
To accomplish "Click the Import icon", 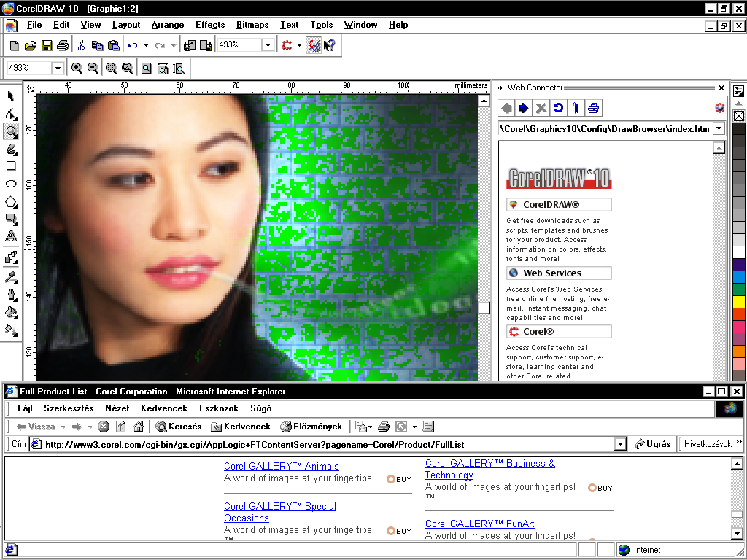I will pyautogui.click(x=190, y=45).
